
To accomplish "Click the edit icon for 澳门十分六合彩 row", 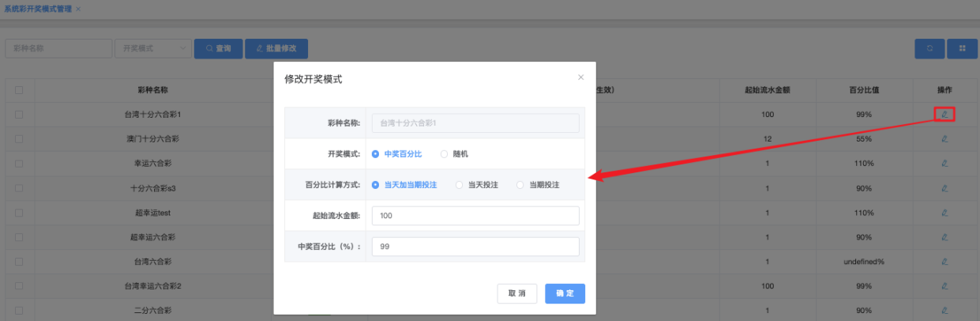I will 944,139.
